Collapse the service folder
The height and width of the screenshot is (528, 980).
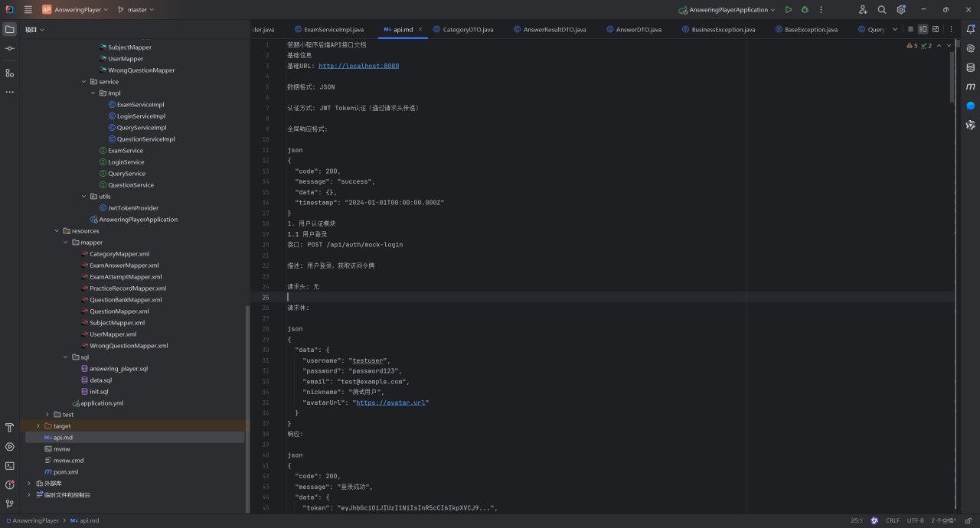click(x=84, y=81)
